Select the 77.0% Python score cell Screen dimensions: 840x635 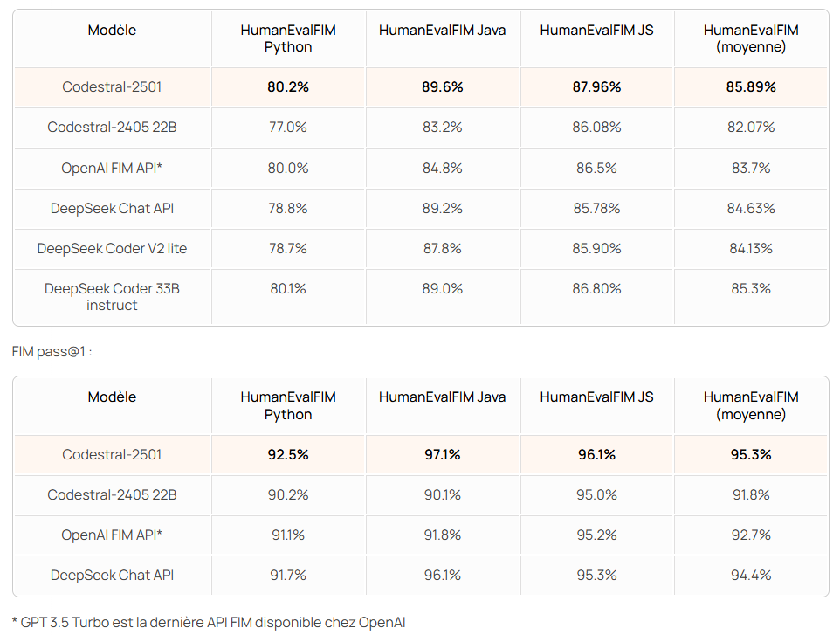(288, 128)
